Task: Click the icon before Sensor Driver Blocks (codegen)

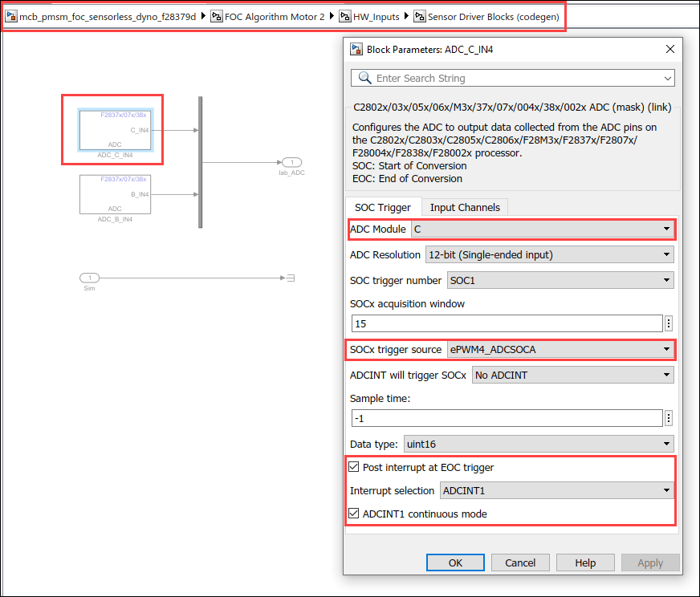Action: pos(420,17)
